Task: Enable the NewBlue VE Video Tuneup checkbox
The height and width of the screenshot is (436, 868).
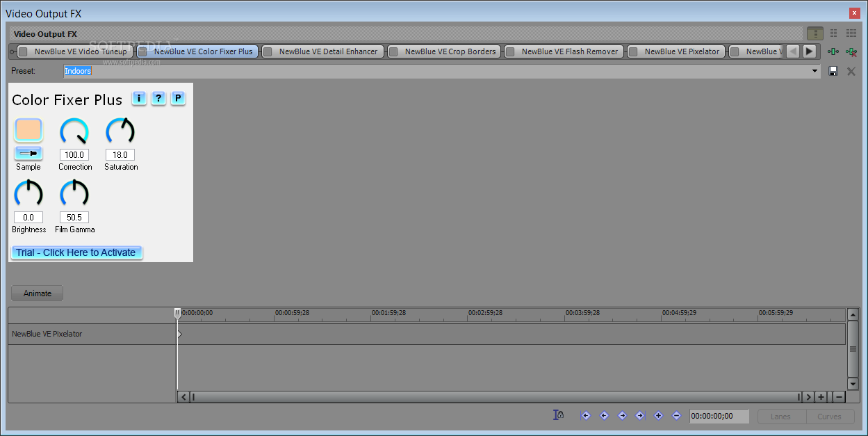Action: 23,51
